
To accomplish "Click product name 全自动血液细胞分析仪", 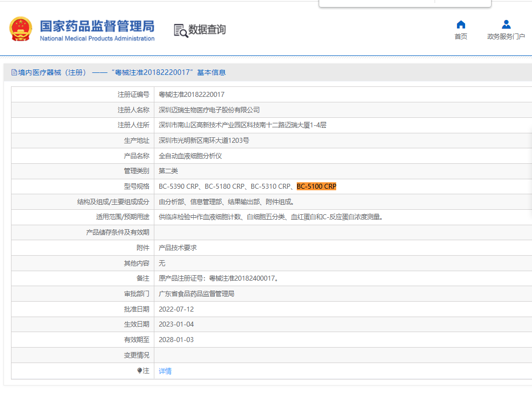I will 190,156.
